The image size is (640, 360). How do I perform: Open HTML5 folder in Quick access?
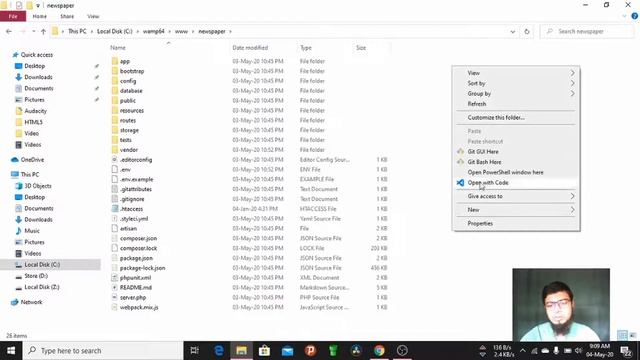33,122
